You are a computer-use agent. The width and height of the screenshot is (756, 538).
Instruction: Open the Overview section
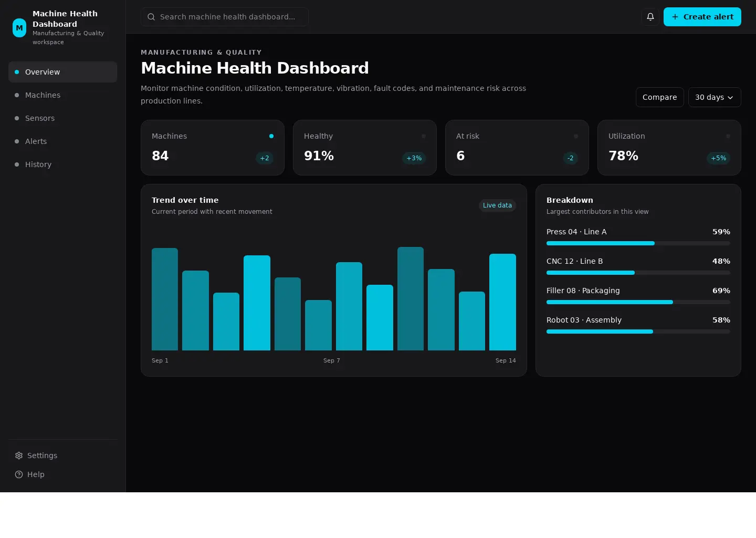(x=62, y=72)
